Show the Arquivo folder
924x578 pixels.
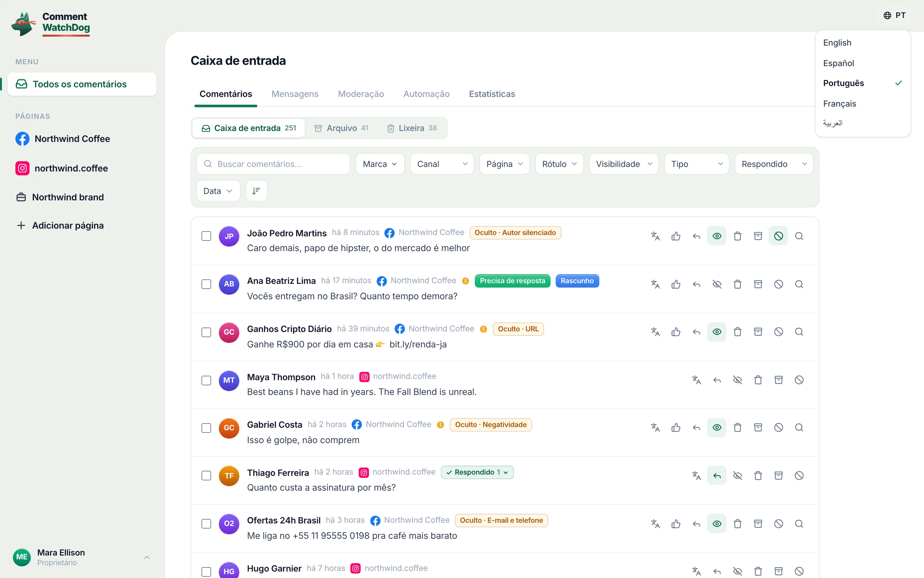341,128
